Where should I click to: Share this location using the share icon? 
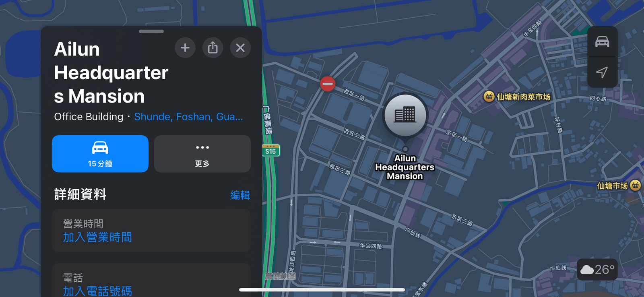point(213,48)
